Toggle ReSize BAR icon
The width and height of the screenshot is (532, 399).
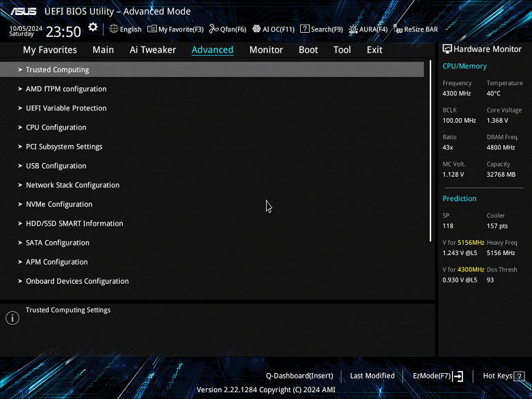[x=398, y=29]
